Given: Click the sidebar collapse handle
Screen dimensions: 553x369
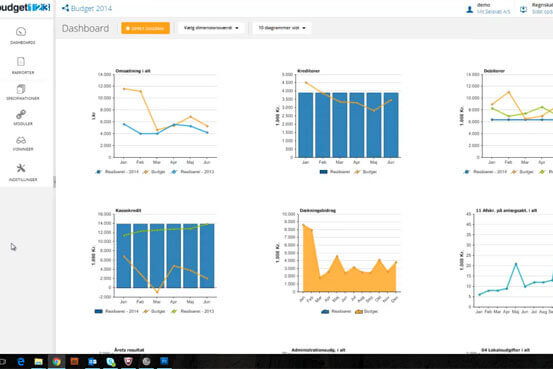Looking at the screenshot, I should pos(54,182).
